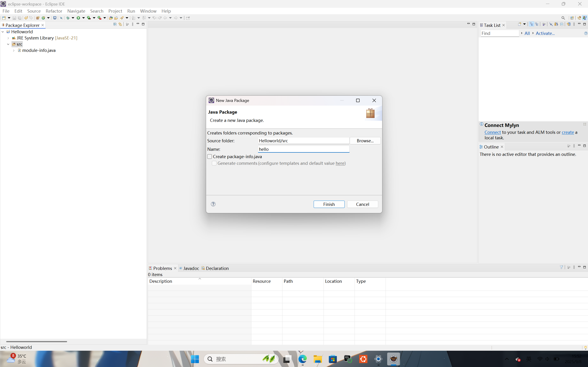The image size is (588, 367).
Task: Toggle Hide Completed Tasks in Task List
Action: coord(551,24)
